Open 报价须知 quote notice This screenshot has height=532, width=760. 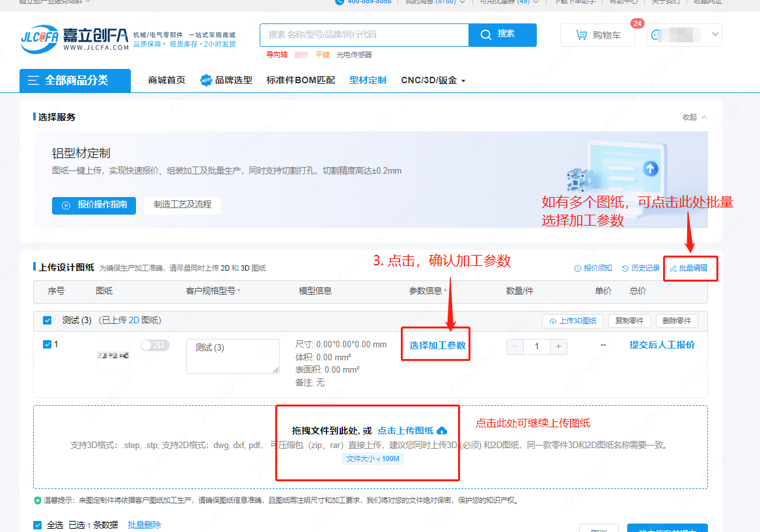pos(593,268)
